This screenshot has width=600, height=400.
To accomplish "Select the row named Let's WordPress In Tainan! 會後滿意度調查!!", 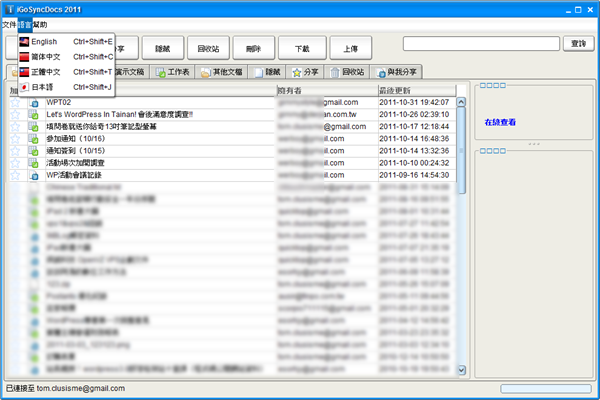I will (x=119, y=114).
